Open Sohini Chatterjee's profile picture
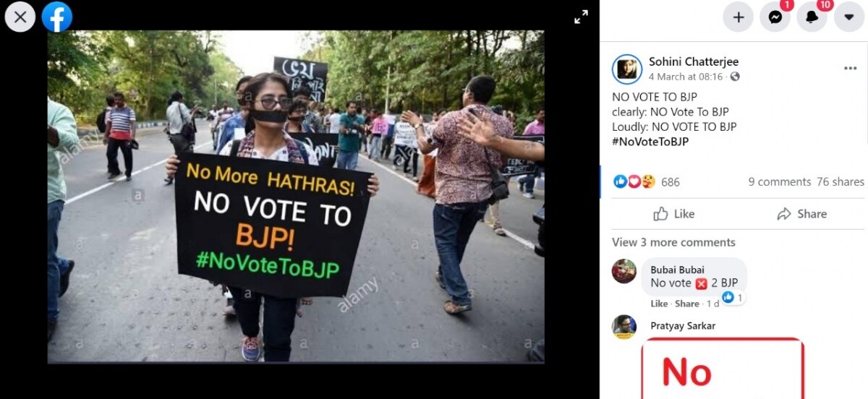The height and width of the screenshot is (399, 868). coord(626,69)
